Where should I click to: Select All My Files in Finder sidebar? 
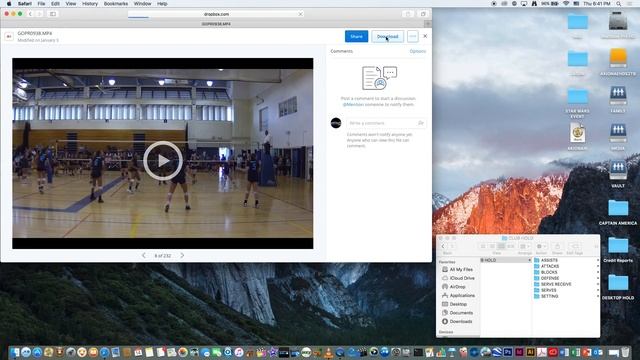458,269
